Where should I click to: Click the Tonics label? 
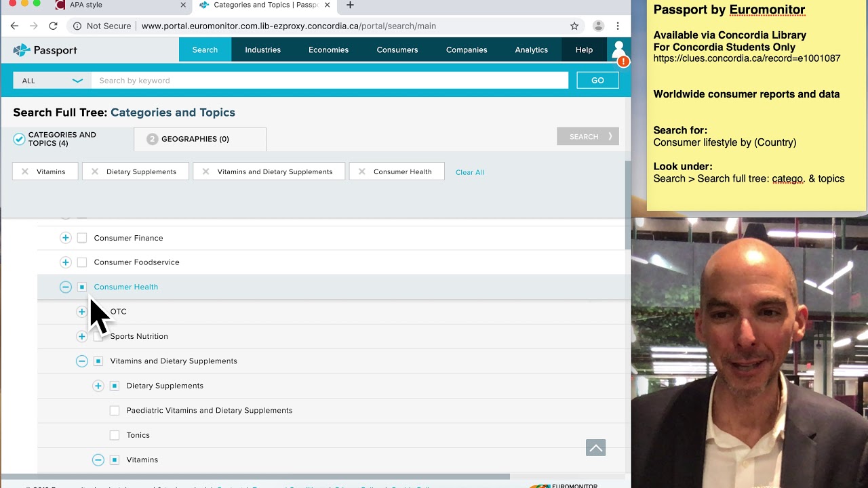coord(138,435)
